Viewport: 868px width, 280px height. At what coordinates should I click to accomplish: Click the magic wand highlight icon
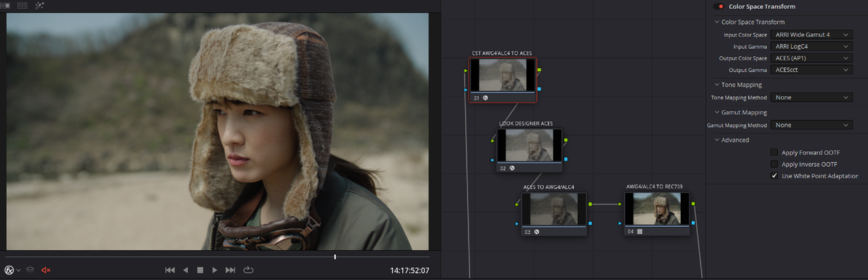click(39, 5)
